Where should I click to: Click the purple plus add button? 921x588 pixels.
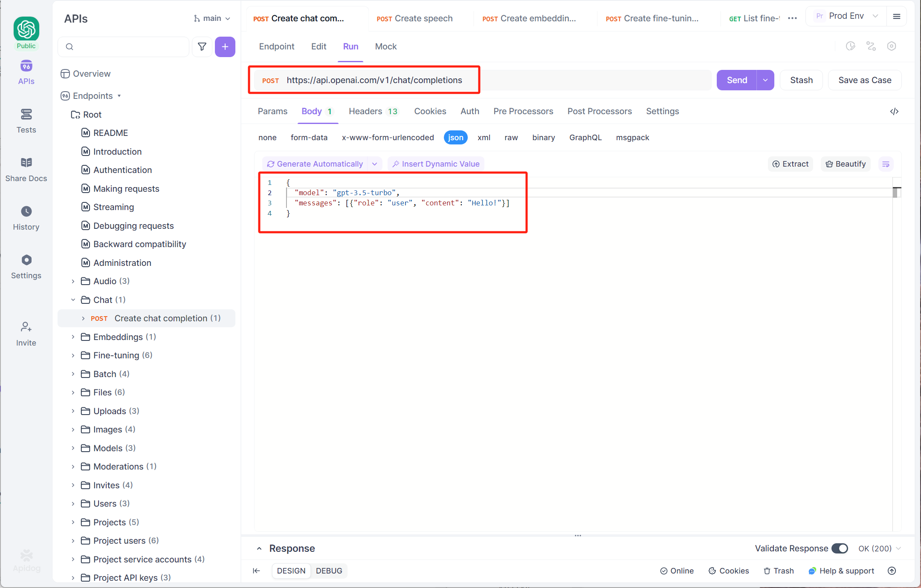click(x=225, y=47)
